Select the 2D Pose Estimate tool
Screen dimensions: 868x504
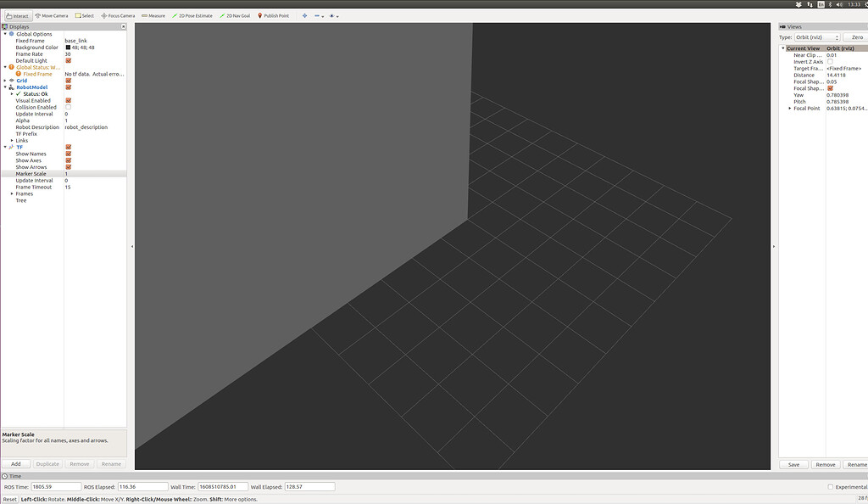click(195, 14)
